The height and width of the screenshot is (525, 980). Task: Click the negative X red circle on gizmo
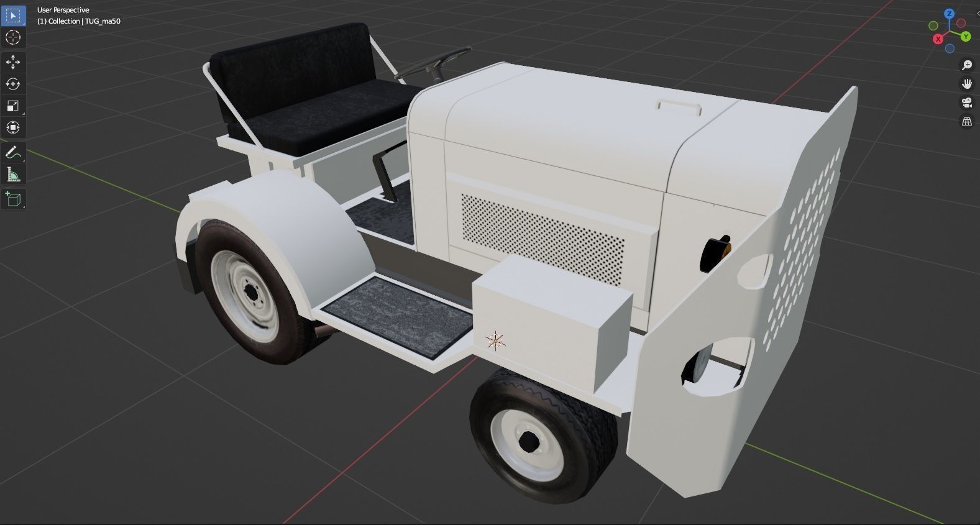(961, 23)
